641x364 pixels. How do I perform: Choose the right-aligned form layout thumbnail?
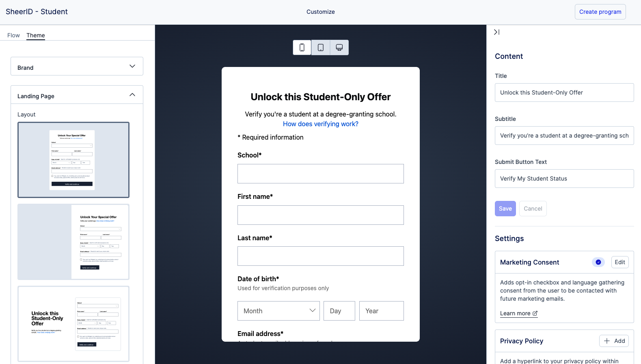click(73, 242)
